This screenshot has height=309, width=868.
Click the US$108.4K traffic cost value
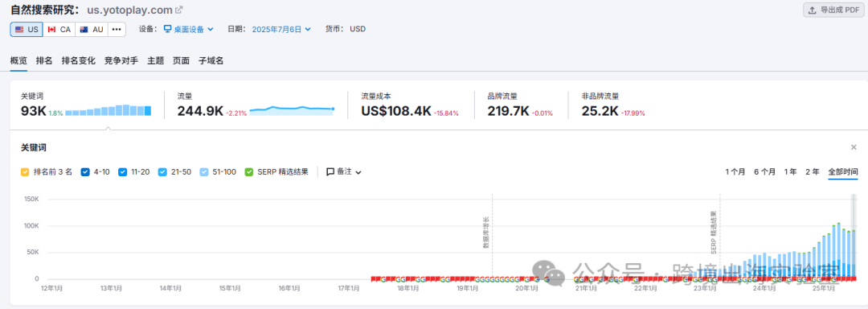click(396, 111)
